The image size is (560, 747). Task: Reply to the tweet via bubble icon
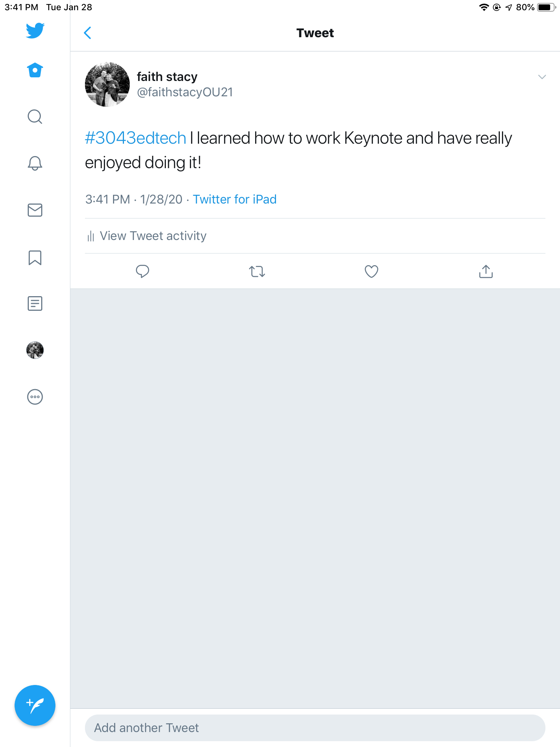coord(143,271)
